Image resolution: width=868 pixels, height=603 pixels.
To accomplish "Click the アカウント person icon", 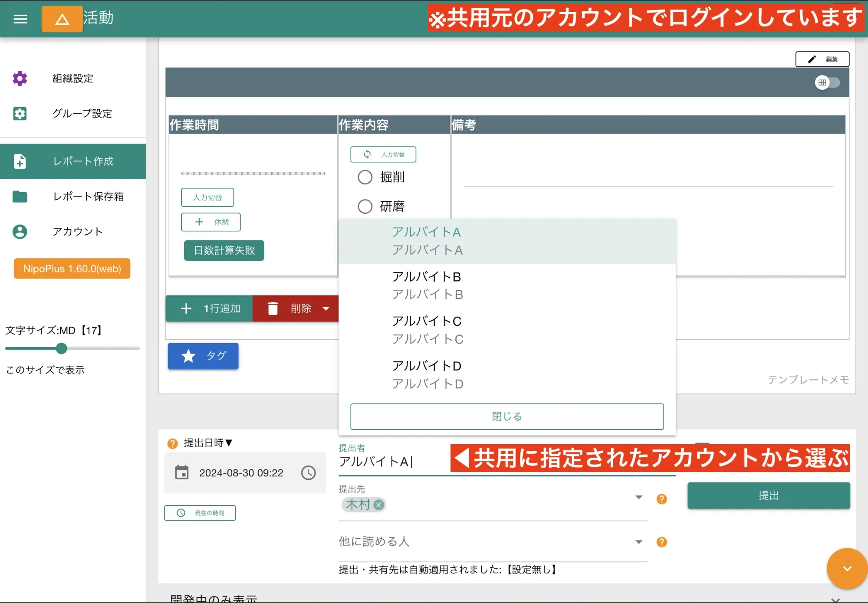I will pos(20,232).
